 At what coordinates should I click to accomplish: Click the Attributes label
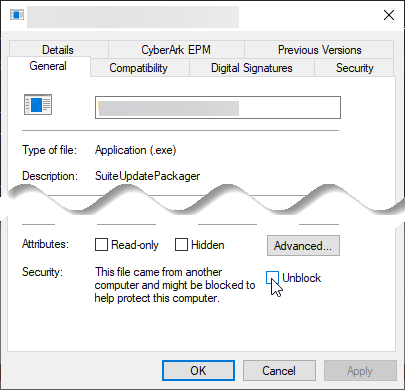click(x=45, y=244)
